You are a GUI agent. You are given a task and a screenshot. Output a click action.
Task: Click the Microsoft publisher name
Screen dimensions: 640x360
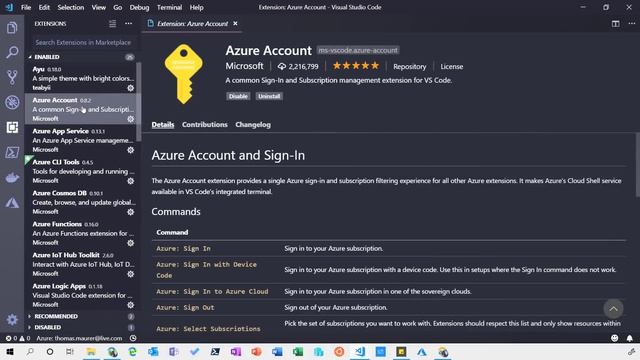(244, 66)
